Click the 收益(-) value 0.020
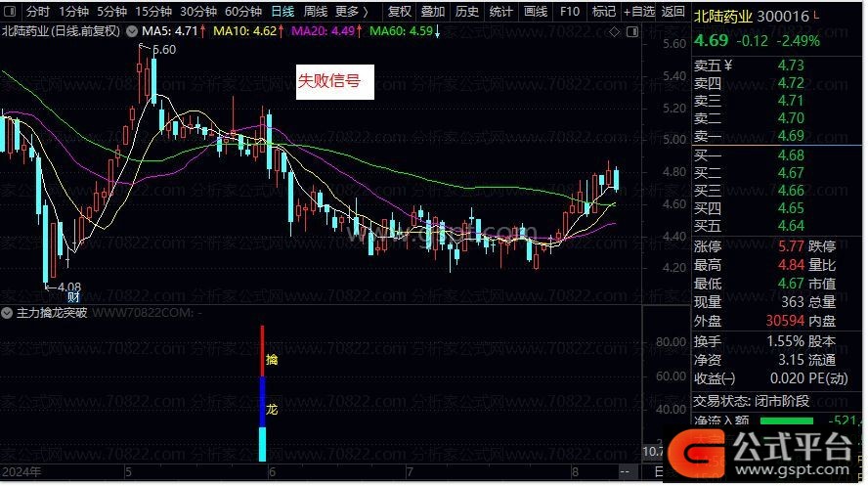The image size is (868, 486). (x=787, y=379)
